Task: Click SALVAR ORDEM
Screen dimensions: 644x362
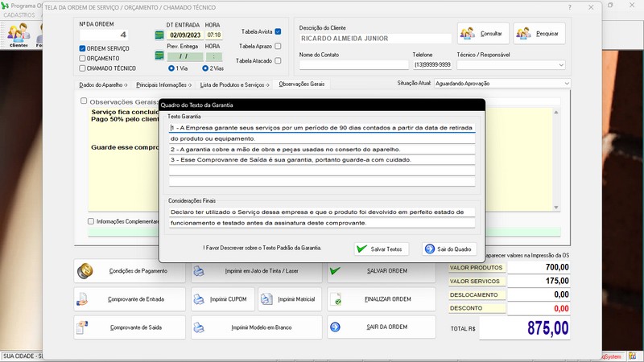Action: click(381, 271)
